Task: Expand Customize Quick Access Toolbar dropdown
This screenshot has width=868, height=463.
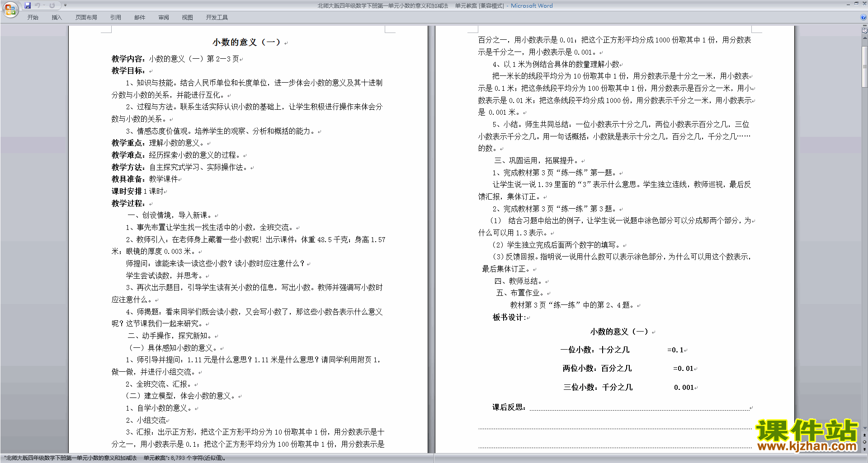Action: (x=65, y=5)
